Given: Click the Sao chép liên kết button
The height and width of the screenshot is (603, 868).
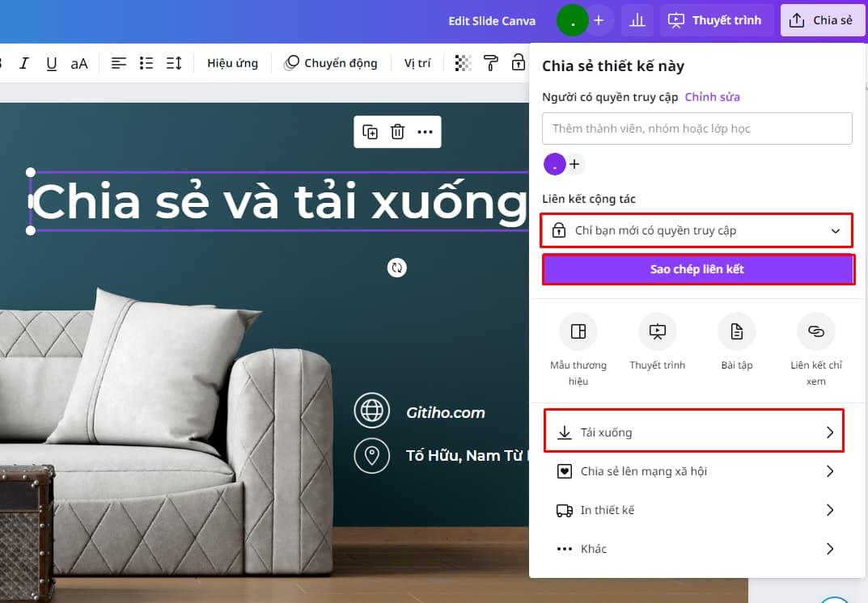Looking at the screenshot, I should pyautogui.click(x=698, y=269).
